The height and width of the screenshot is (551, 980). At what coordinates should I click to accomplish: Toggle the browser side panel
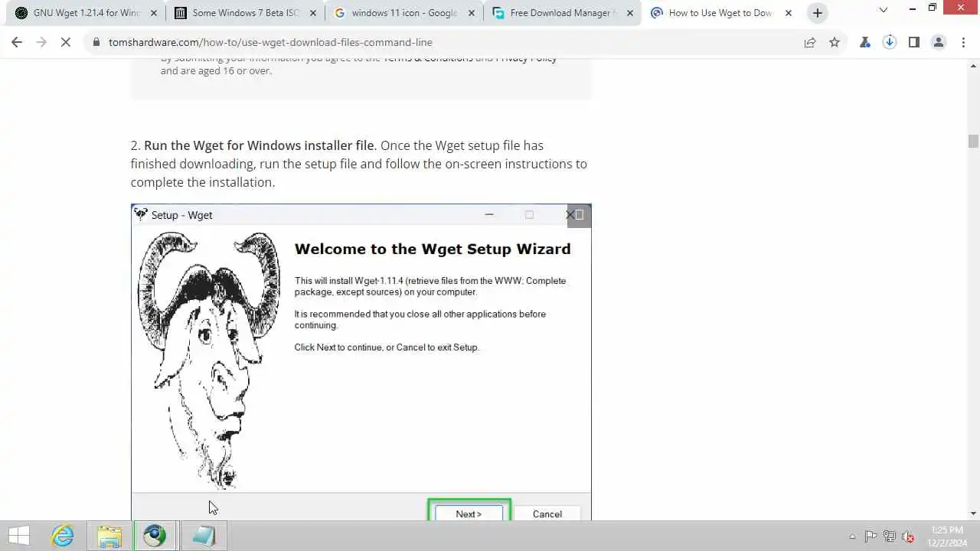click(x=914, y=43)
